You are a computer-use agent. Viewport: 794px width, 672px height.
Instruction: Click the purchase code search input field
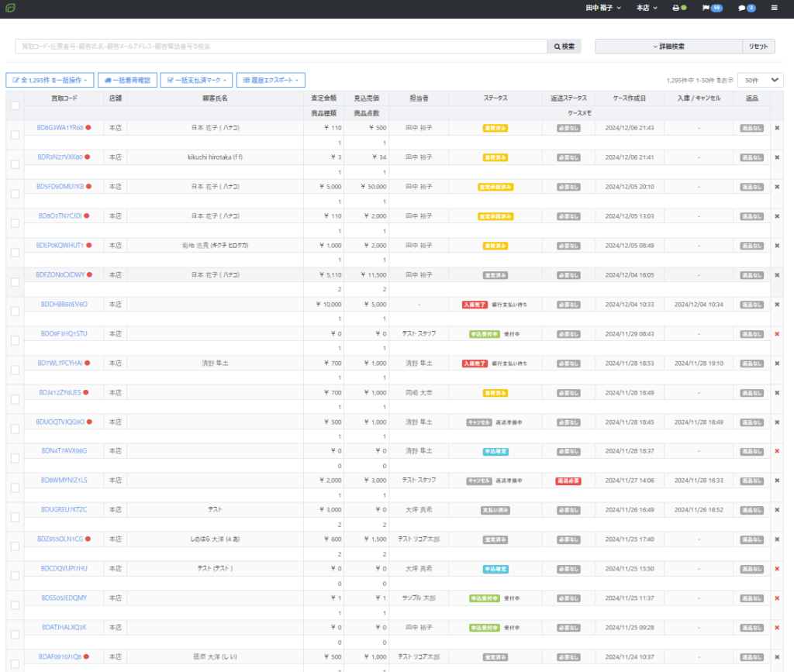click(x=281, y=47)
